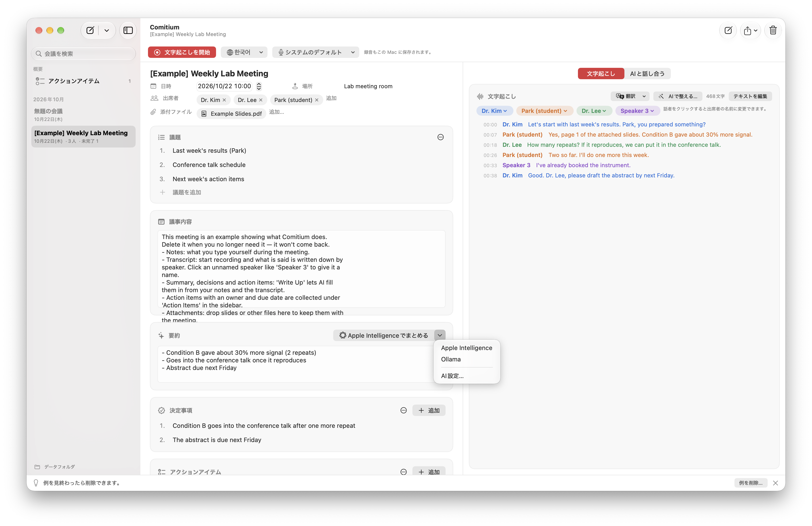812x526 pixels.
Task: Click the plus icon for 議題を追加
Action: (162, 192)
